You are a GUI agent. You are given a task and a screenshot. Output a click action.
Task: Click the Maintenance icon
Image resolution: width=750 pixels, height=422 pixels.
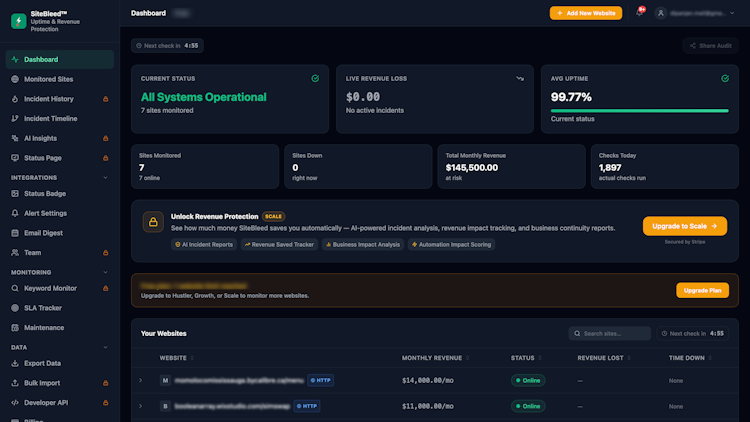pos(15,327)
